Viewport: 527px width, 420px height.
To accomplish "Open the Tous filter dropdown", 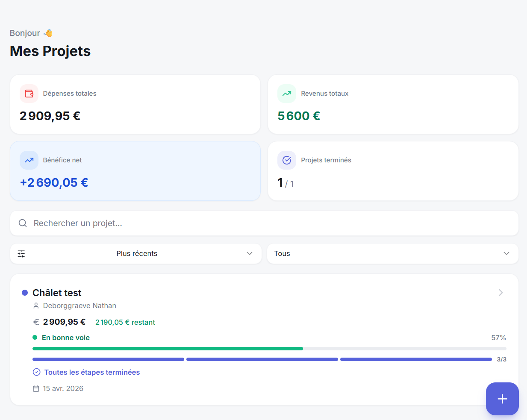I will 393,254.
